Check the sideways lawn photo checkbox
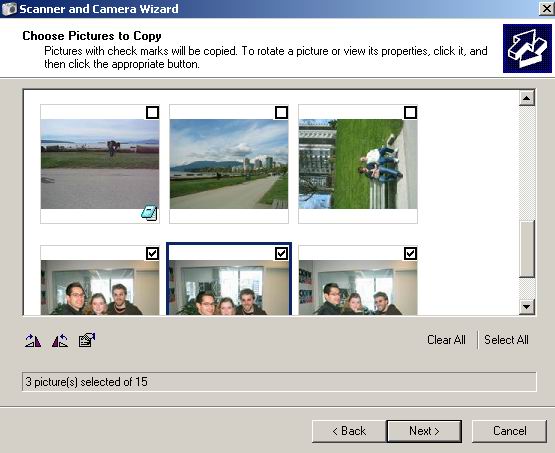The height and width of the screenshot is (453, 555). point(410,113)
